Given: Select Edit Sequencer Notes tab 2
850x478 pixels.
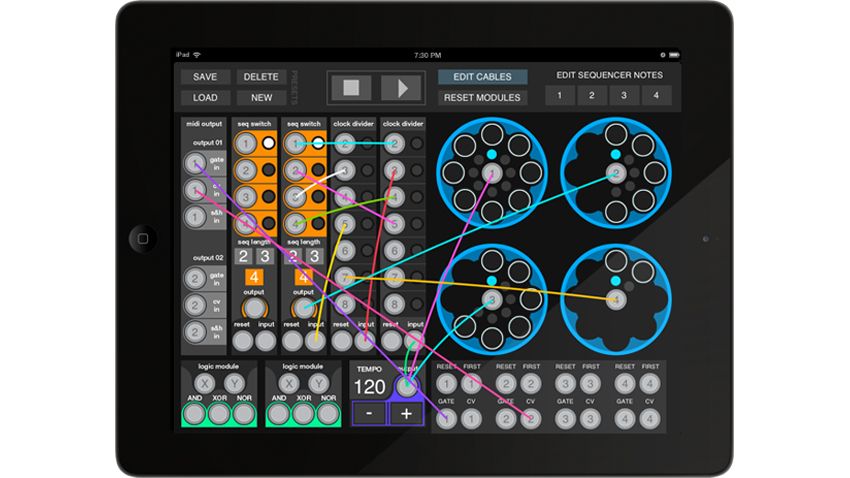Looking at the screenshot, I should (591, 95).
